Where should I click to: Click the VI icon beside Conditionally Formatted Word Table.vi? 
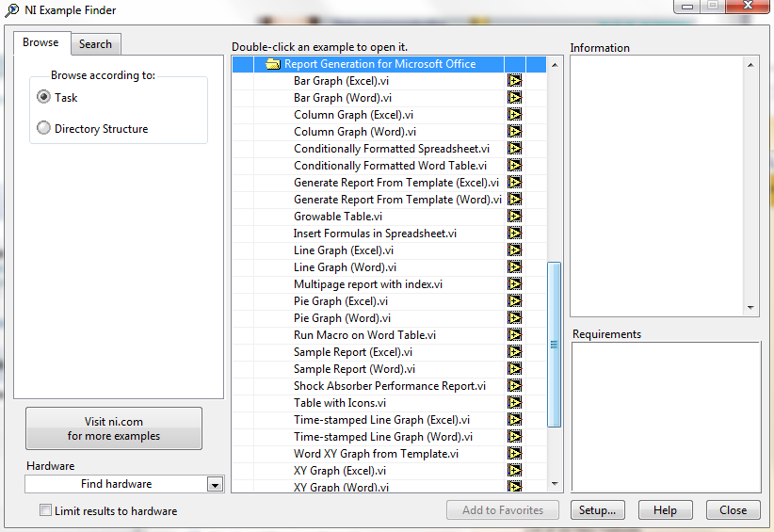point(514,166)
